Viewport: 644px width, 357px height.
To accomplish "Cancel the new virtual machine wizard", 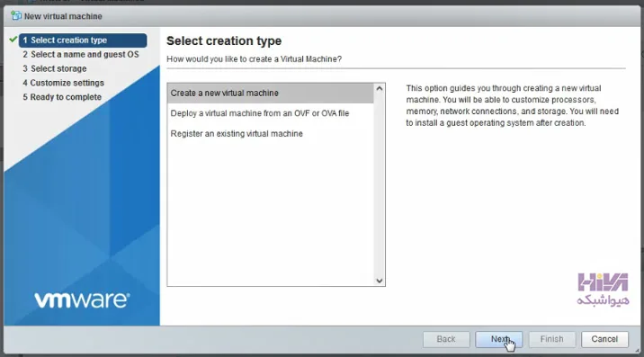I will 604,339.
